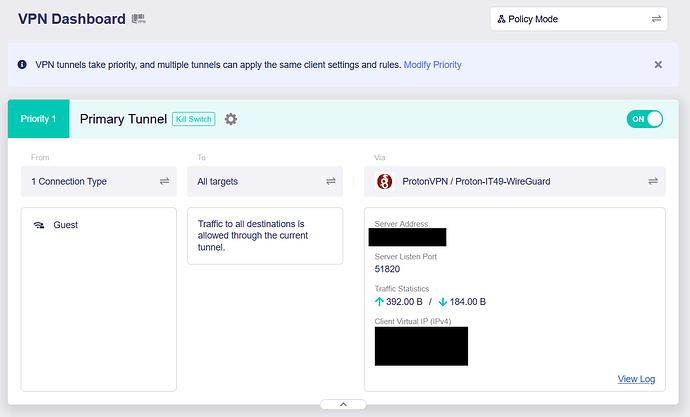The image size is (690, 417).
Task: Dismiss the VPN tunnels priority notice
Action: 657,65
